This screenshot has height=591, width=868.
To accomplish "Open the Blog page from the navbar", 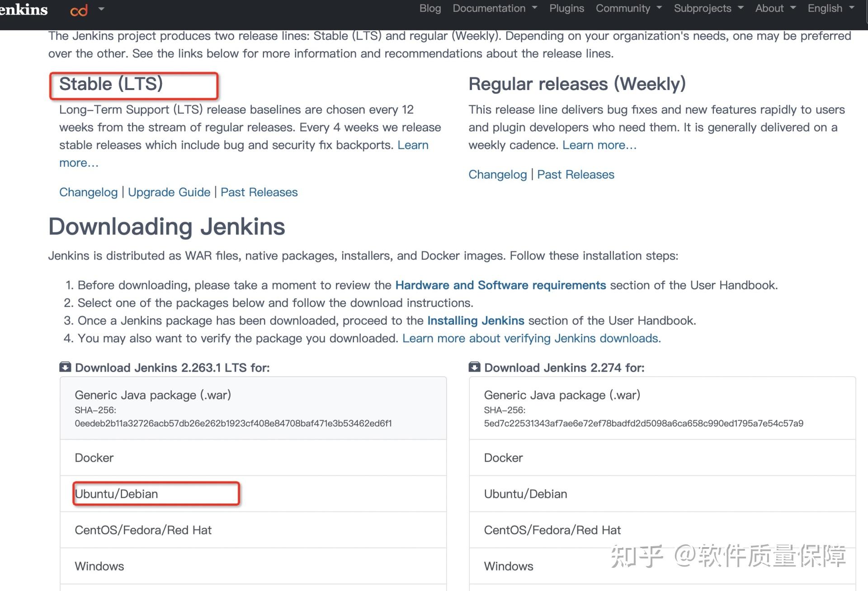I will (x=430, y=9).
